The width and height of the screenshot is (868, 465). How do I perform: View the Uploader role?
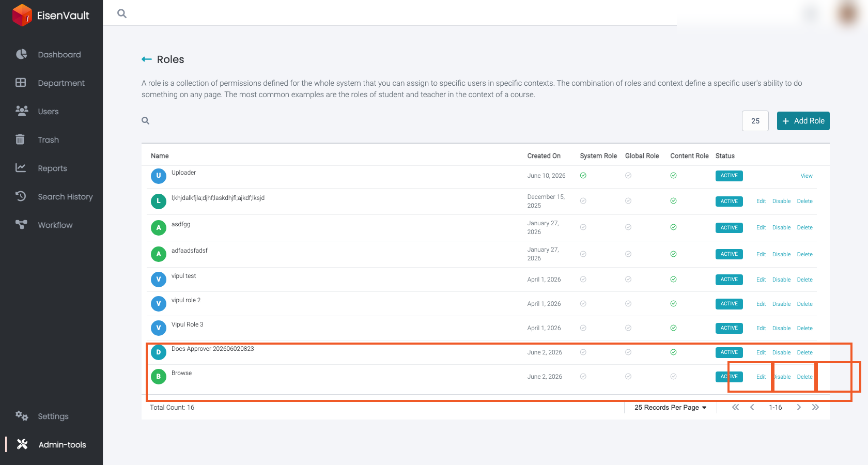pos(807,176)
